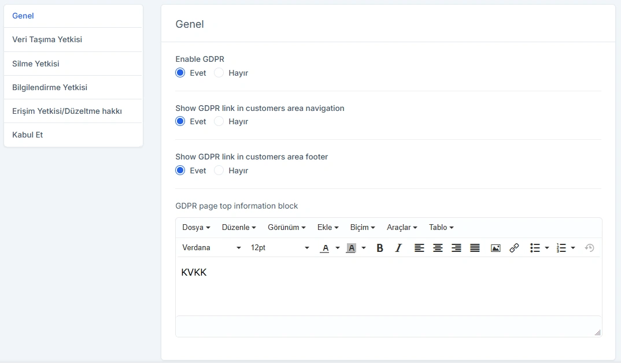
Task: Select Evet for GDPR link in navigation
Action: tap(180, 121)
